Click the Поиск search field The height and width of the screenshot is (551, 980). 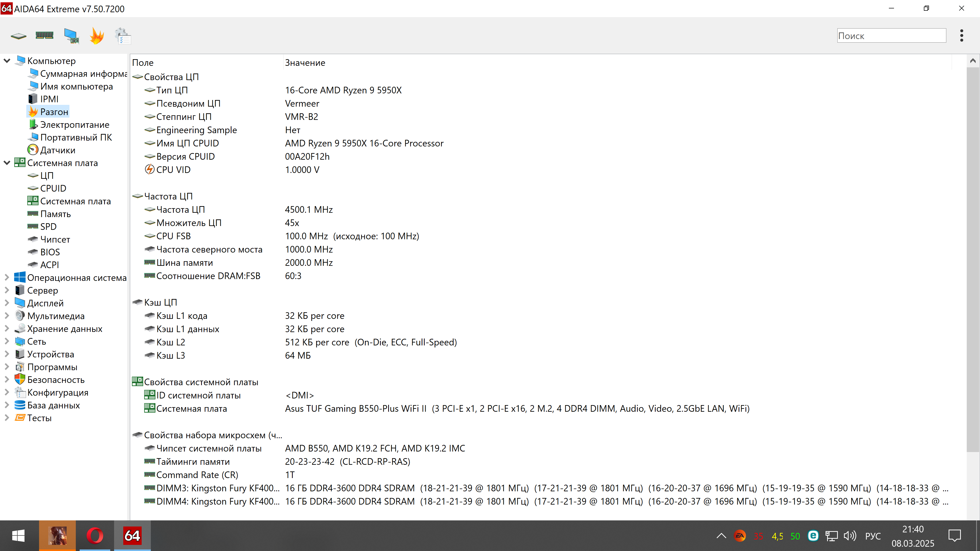pyautogui.click(x=891, y=36)
